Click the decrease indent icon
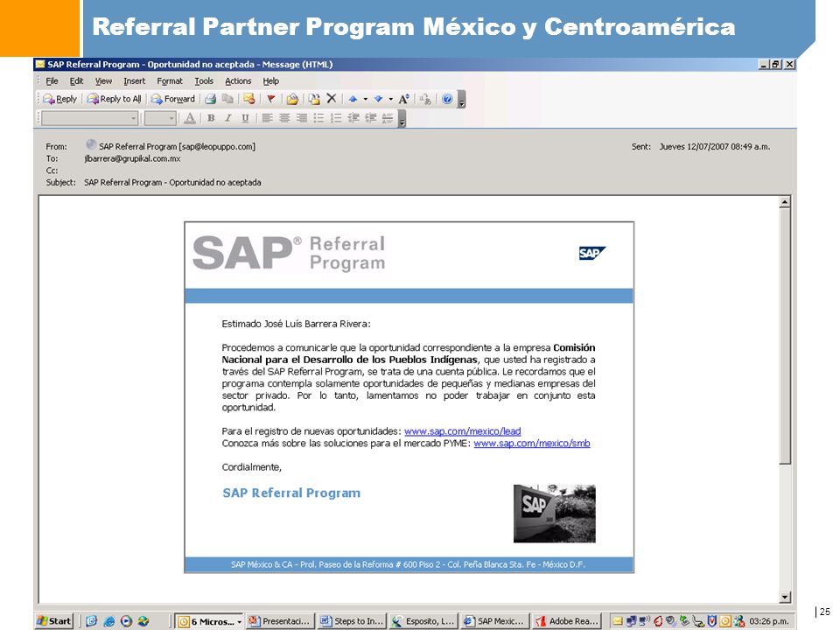The height and width of the screenshot is (630, 840). pyautogui.click(x=353, y=118)
